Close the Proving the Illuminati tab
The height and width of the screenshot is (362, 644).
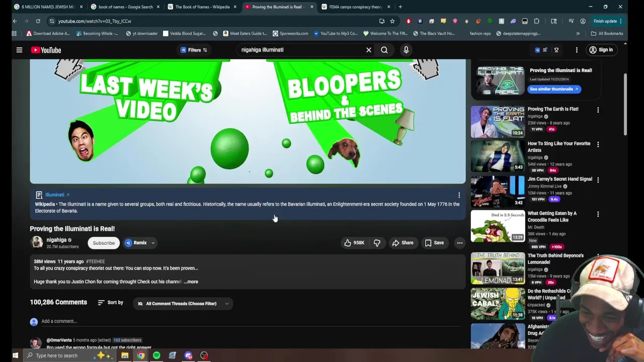click(x=312, y=7)
